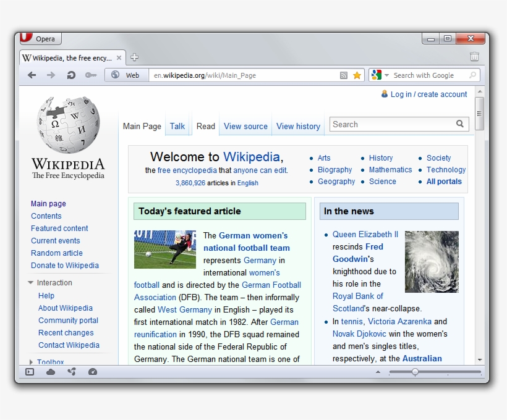Image resolution: width=507 pixels, height=420 pixels.
Task: Open Random article link
Action: click(x=57, y=253)
